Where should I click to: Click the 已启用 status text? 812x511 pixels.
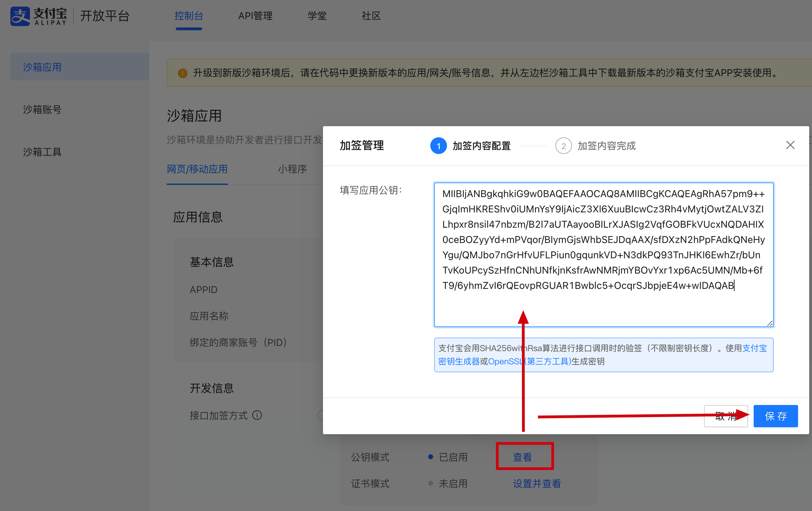[x=453, y=457]
